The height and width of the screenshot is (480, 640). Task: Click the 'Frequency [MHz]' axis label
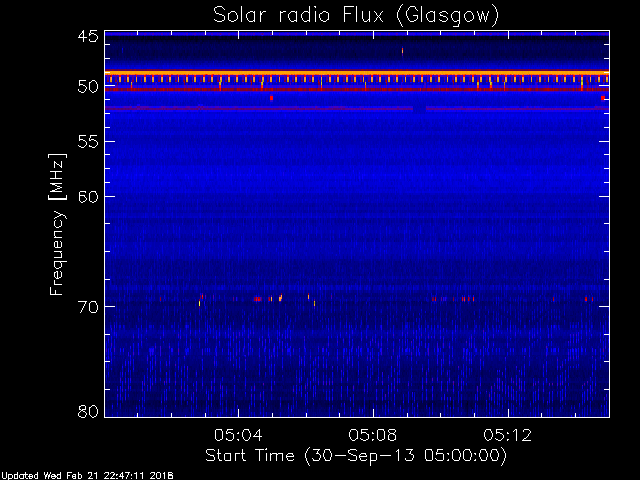point(57,224)
